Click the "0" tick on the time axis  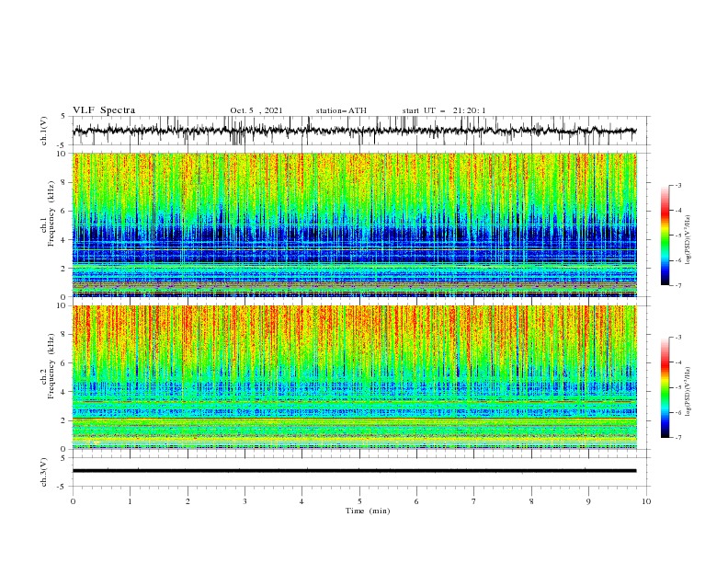tap(73, 501)
